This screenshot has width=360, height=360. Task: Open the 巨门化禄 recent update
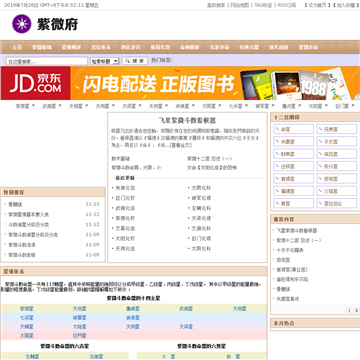[201, 239]
